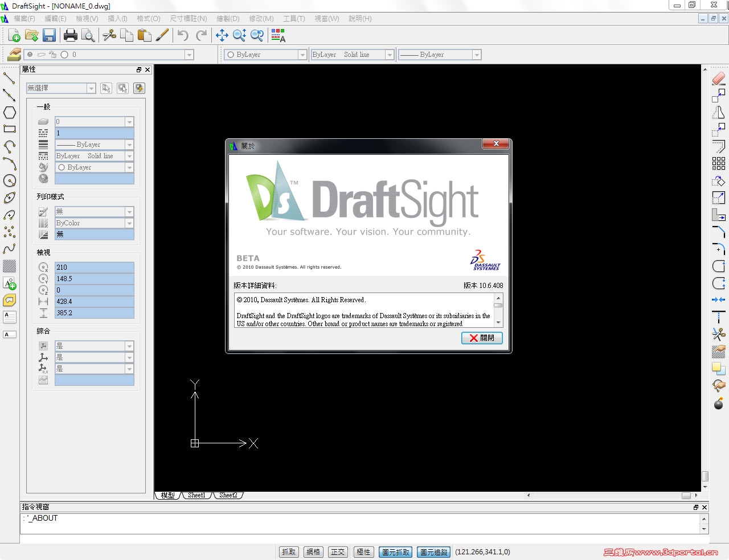Disable the 圖元抓取 entity snap button
Screen dimensions: 729x560
pyautogui.click(x=395, y=552)
